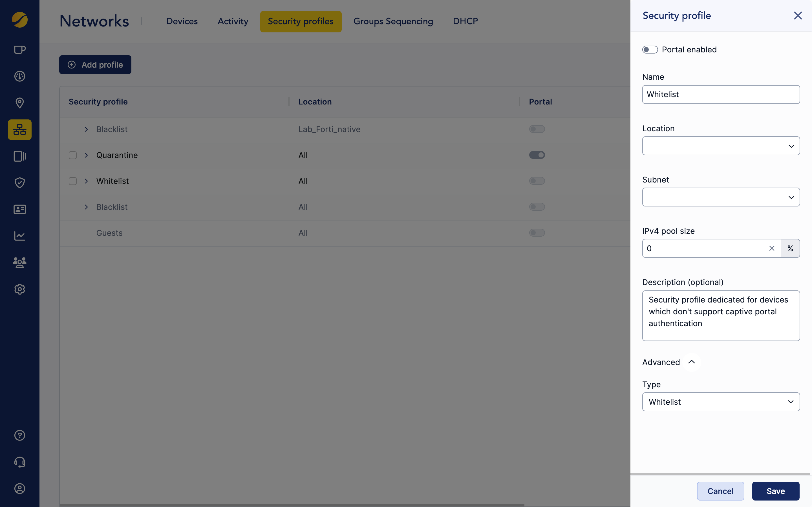Collapse the Advanced section

click(x=692, y=362)
